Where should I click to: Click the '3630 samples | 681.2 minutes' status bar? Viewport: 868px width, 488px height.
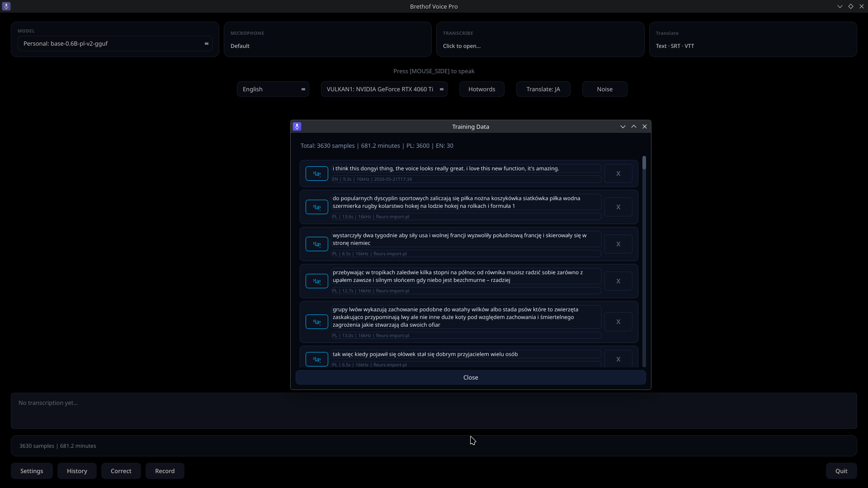tap(434, 446)
